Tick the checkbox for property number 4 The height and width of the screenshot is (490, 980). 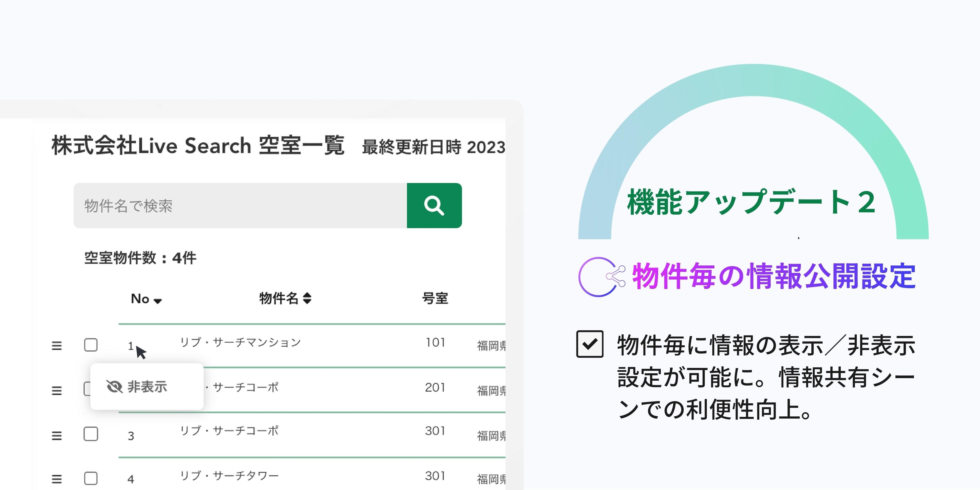pyautogui.click(x=90, y=478)
